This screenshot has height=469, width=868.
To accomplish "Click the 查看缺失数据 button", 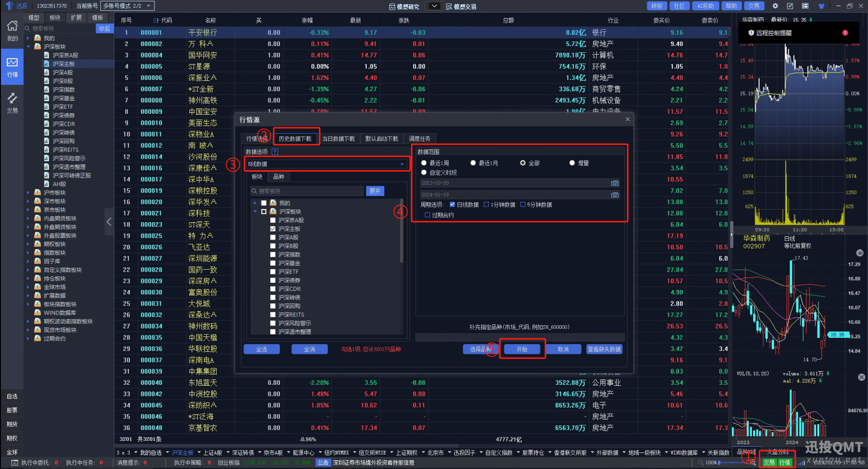I will [x=604, y=349].
